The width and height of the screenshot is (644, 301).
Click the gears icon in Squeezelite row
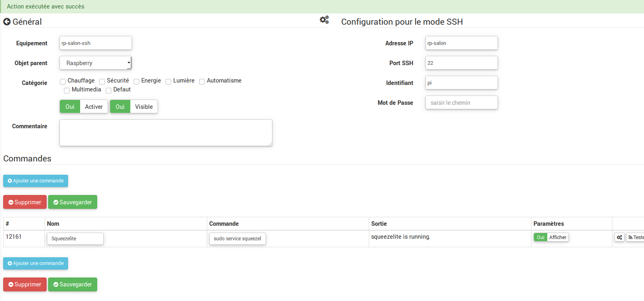tap(619, 237)
